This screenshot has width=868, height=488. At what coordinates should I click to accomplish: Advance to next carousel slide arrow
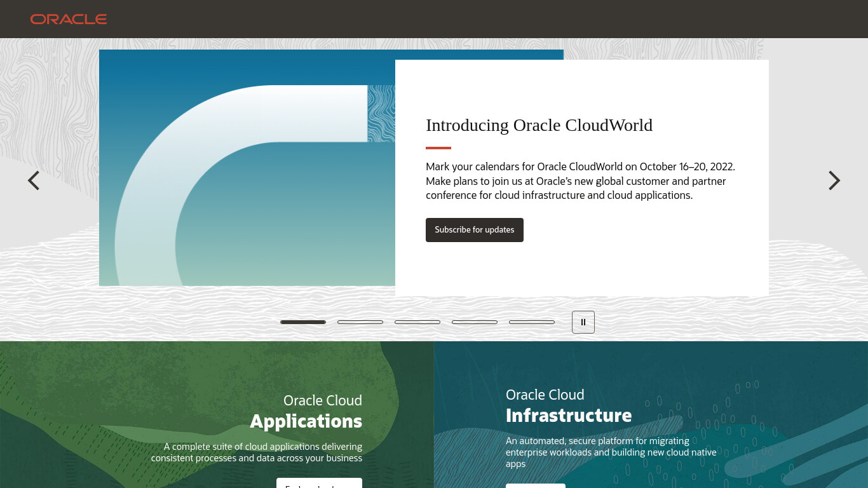point(834,180)
